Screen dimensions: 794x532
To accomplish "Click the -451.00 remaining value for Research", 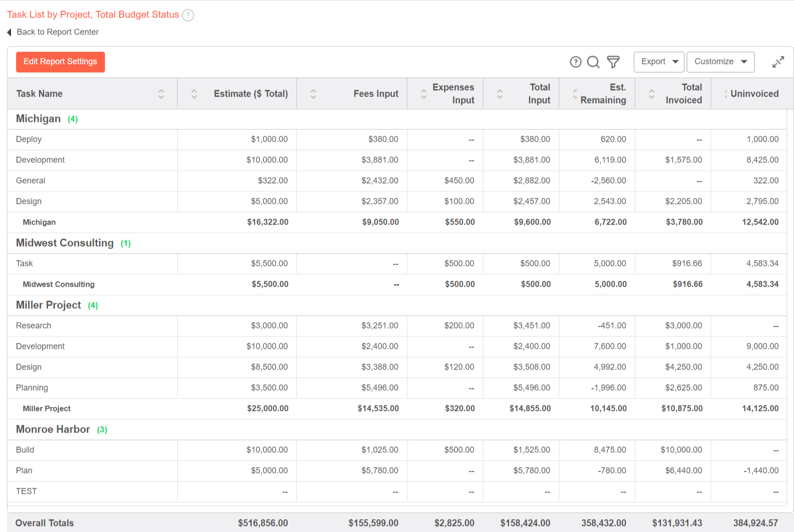I will [x=612, y=326].
